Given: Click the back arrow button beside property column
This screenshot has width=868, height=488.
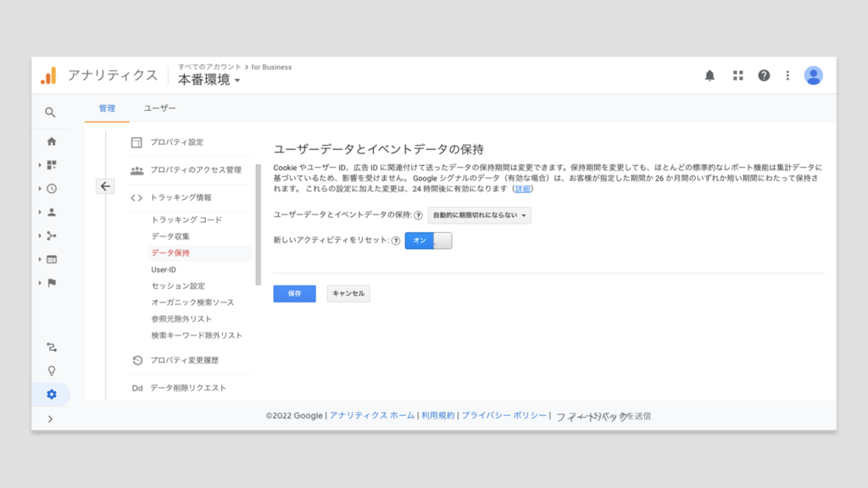Looking at the screenshot, I should pos(105,186).
